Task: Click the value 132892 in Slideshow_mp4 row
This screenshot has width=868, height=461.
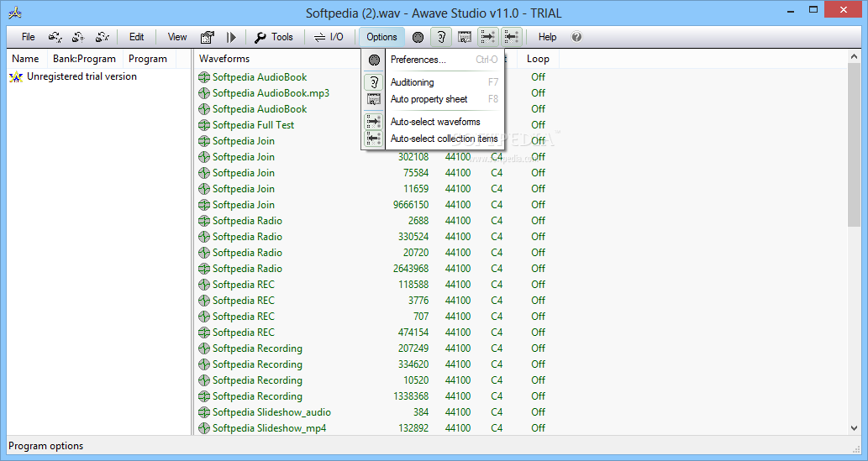Action: coord(413,428)
